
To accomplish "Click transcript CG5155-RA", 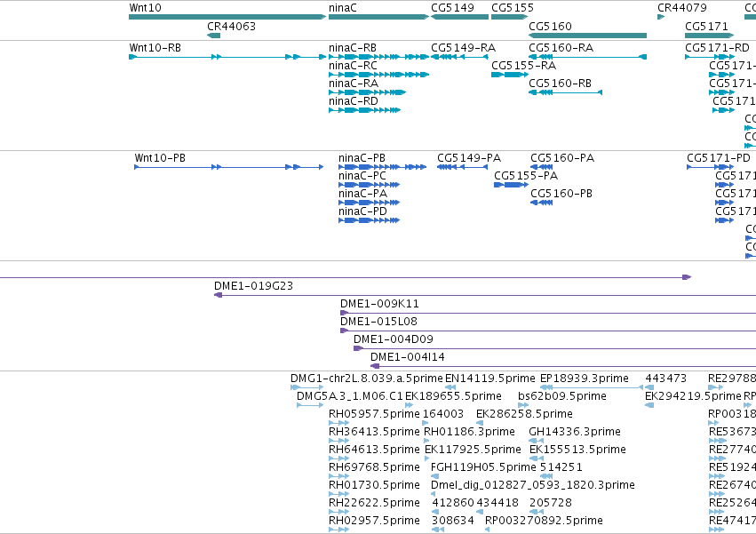I will [x=510, y=75].
